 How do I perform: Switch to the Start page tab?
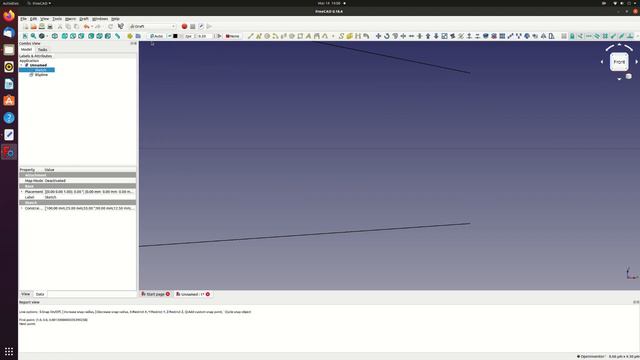(156, 294)
